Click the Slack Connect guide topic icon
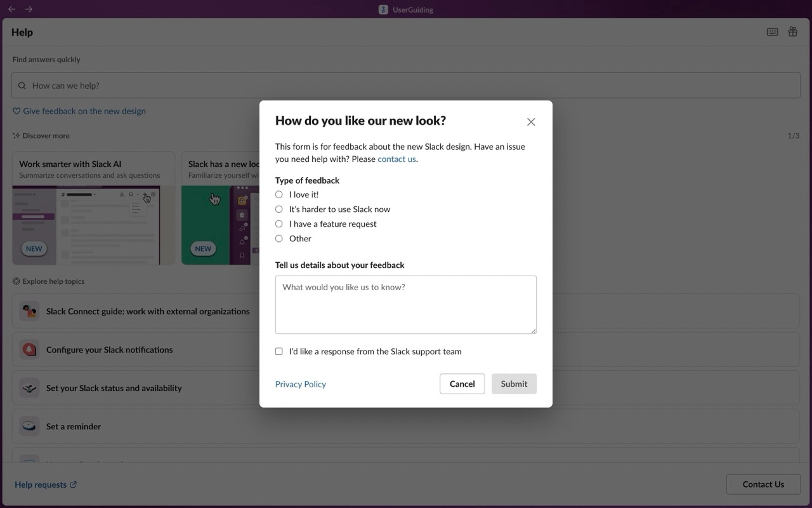812x508 pixels. pos(29,311)
